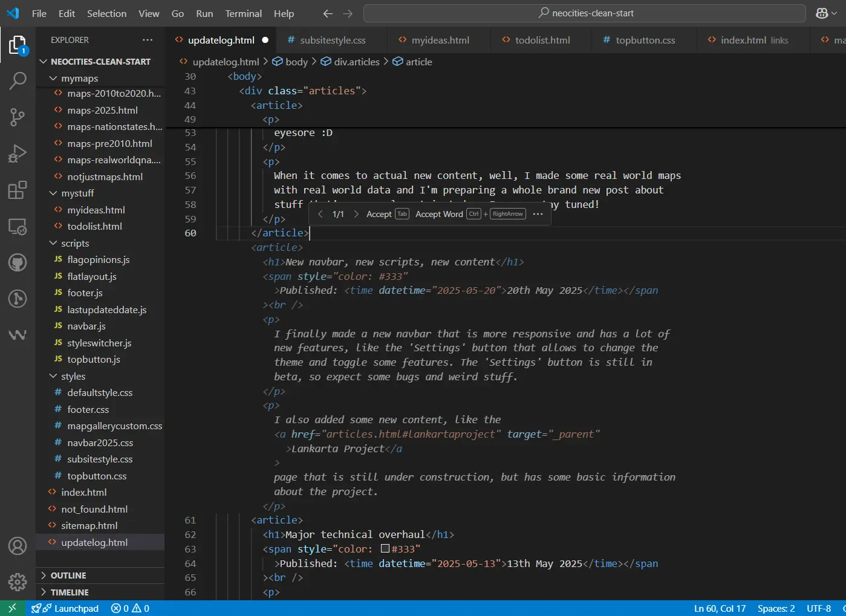The width and height of the screenshot is (846, 616).
Task: Show next inline suggestion arrow
Action: [x=356, y=214]
